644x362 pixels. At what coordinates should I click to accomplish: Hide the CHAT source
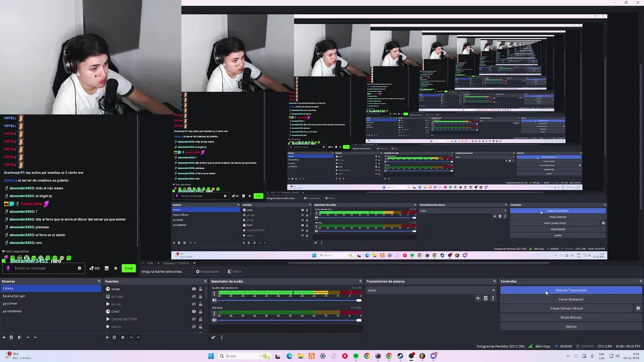[194, 312]
